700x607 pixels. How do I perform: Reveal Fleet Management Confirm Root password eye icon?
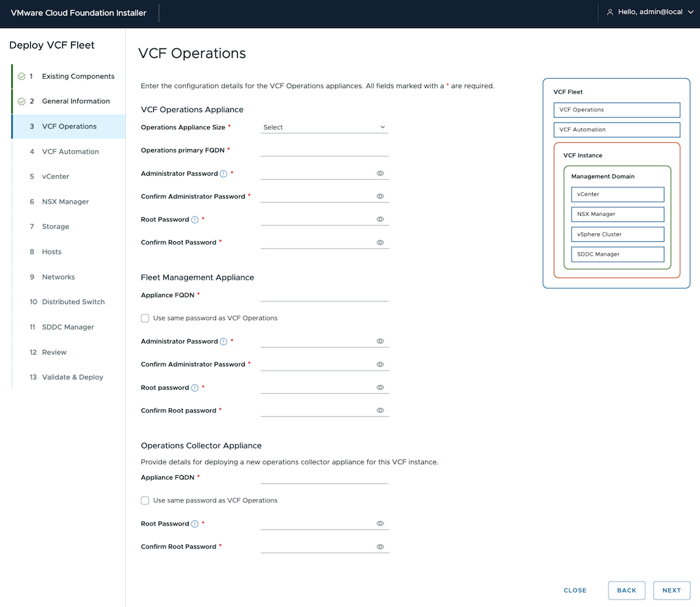tap(380, 410)
